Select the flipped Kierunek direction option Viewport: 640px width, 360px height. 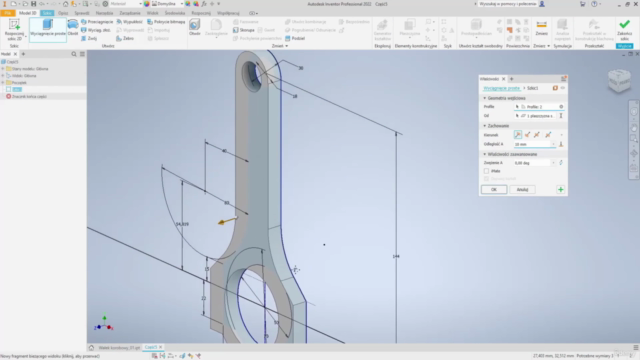click(x=527, y=135)
